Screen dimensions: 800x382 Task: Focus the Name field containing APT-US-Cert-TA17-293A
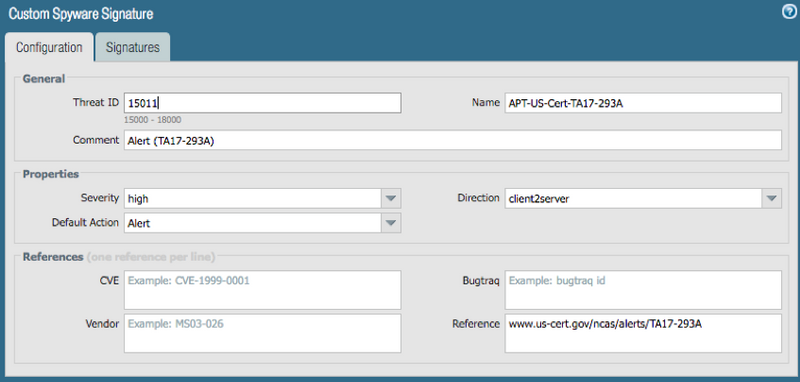(x=643, y=103)
